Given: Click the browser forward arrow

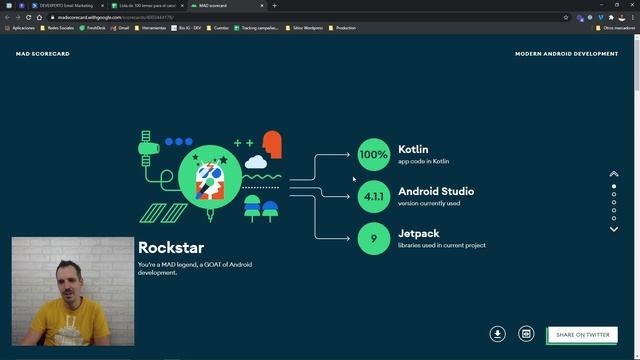Looking at the screenshot, I should point(18,18).
